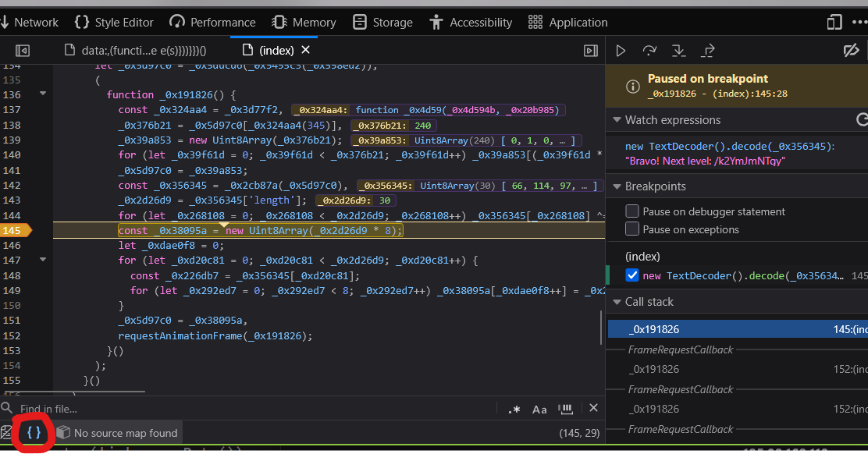Click the source map cube icon
Image resolution: width=868 pixels, height=454 pixels.
click(x=64, y=432)
